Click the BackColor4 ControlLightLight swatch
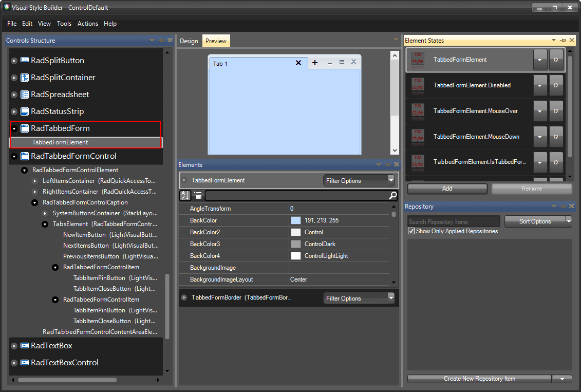The image size is (581, 392). (x=296, y=256)
